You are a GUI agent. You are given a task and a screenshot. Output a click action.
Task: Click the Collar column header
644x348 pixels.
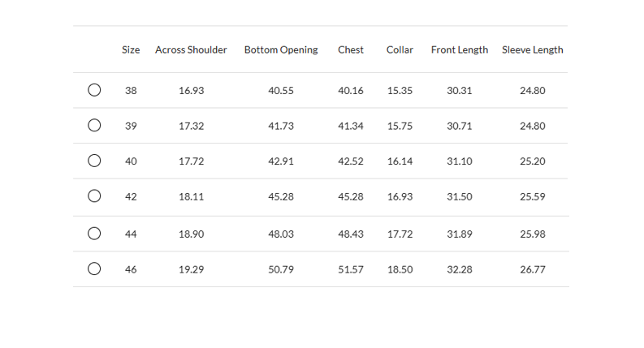click(x=400, y=49)
